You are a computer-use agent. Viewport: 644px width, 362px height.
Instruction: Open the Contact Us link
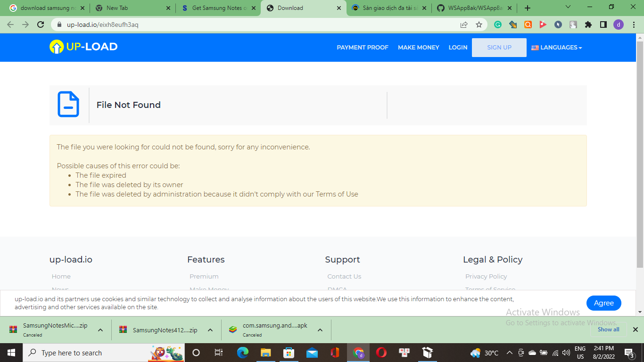tap(344, 276)
